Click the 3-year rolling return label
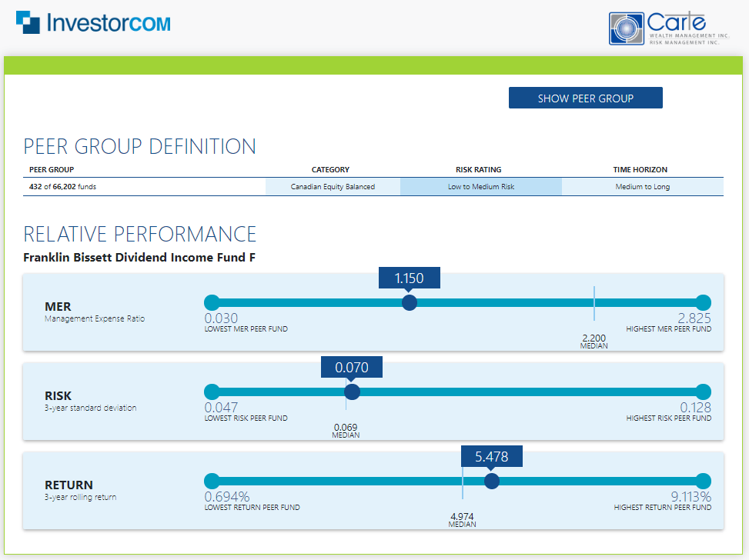Screen dimensions: 749x560 coord(80,497)
